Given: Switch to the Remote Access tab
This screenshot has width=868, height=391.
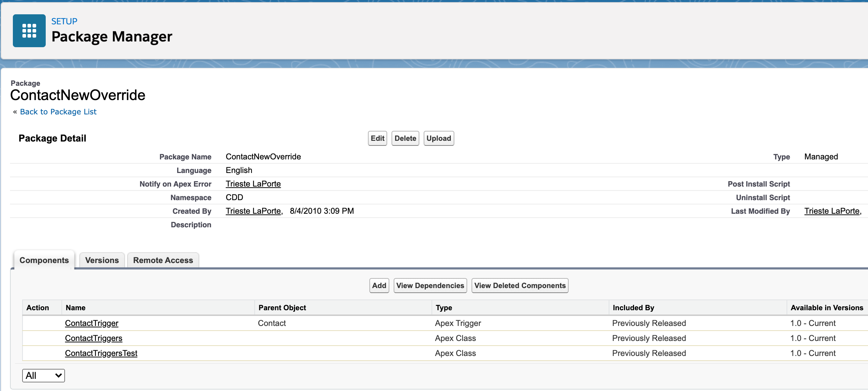Looking at the screenshot, I should pos(163,260).
